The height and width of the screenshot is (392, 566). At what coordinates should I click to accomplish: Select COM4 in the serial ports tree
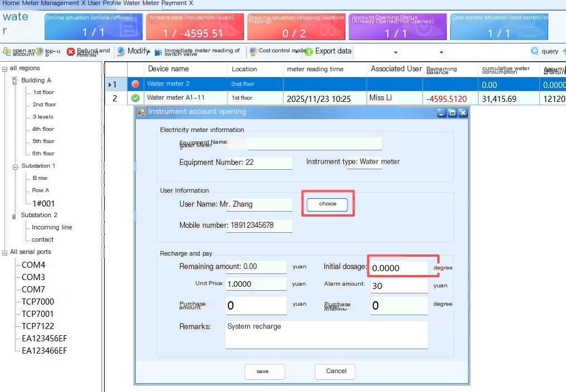click(33, 265)
